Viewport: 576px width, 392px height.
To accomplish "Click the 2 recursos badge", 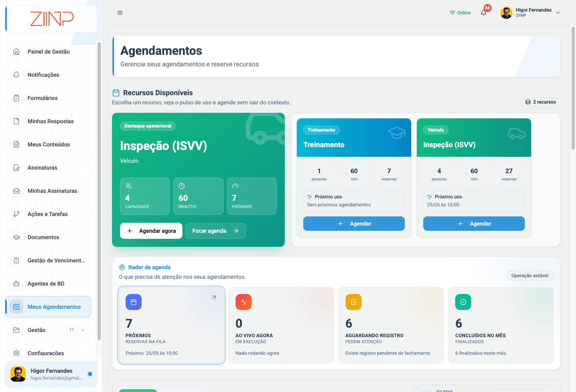I will pyautogui.click(x=540, y=102).
